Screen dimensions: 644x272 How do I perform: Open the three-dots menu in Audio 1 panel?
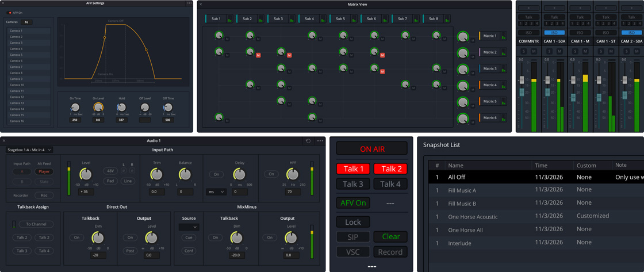point(320,141)
